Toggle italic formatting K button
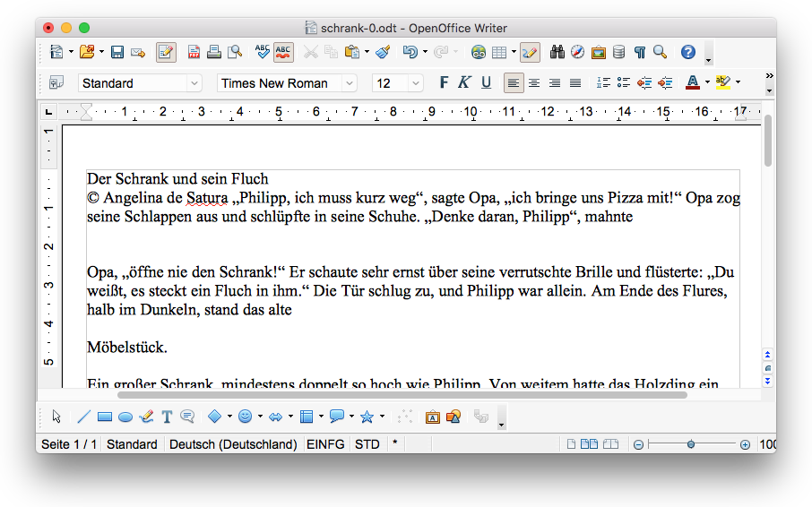 coord(464,82)
